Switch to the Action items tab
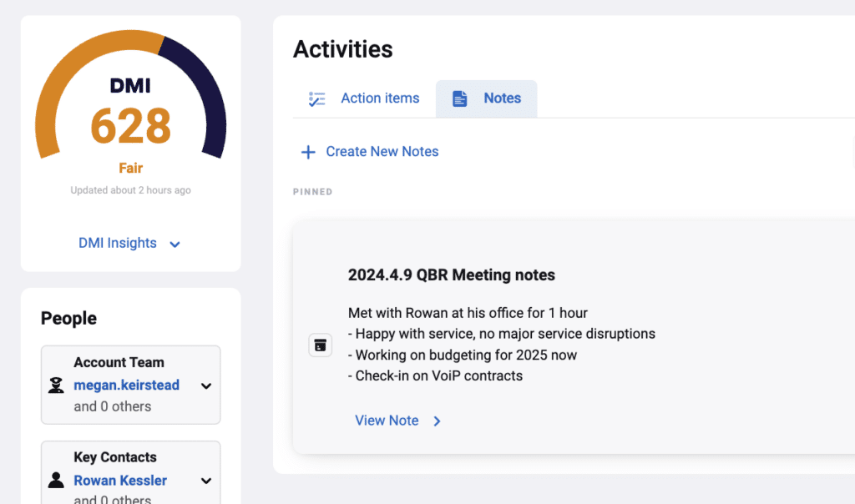855x504 pixels. coord(380,98)
